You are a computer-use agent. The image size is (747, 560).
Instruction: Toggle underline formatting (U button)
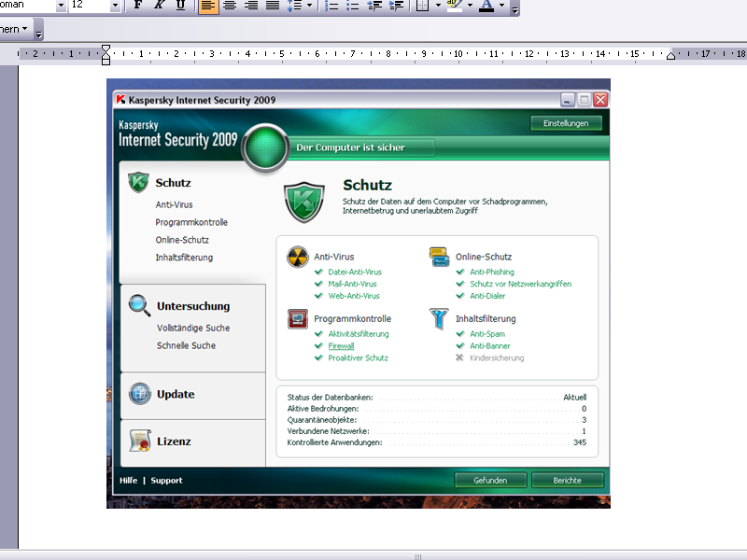pos(180,6)
